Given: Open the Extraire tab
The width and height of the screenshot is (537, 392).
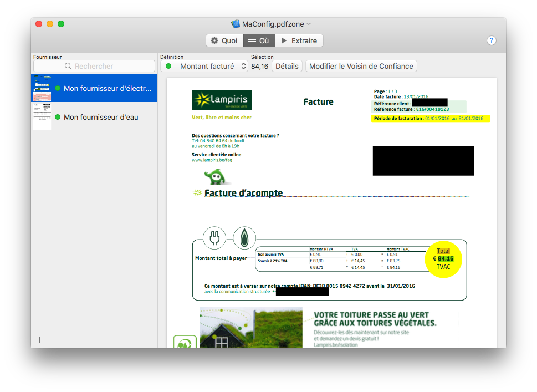Looking at the screenshot, I should point(299,40).
